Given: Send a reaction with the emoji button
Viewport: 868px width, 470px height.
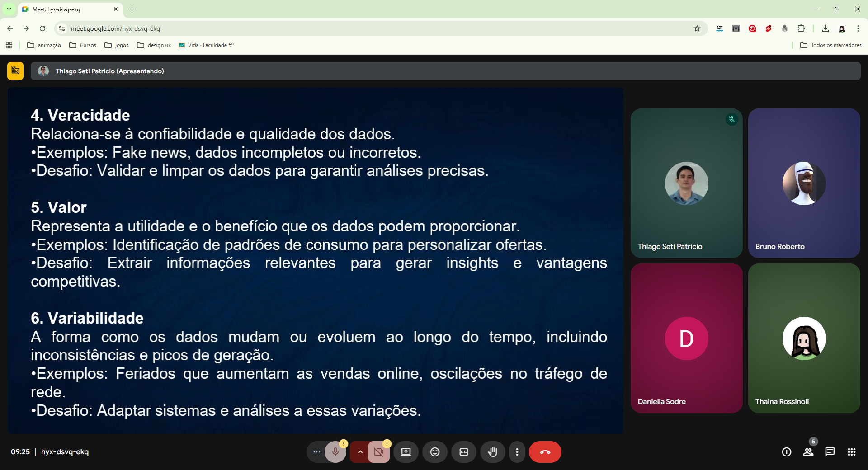Looking at the screenshot, I should tap(435, 452).
